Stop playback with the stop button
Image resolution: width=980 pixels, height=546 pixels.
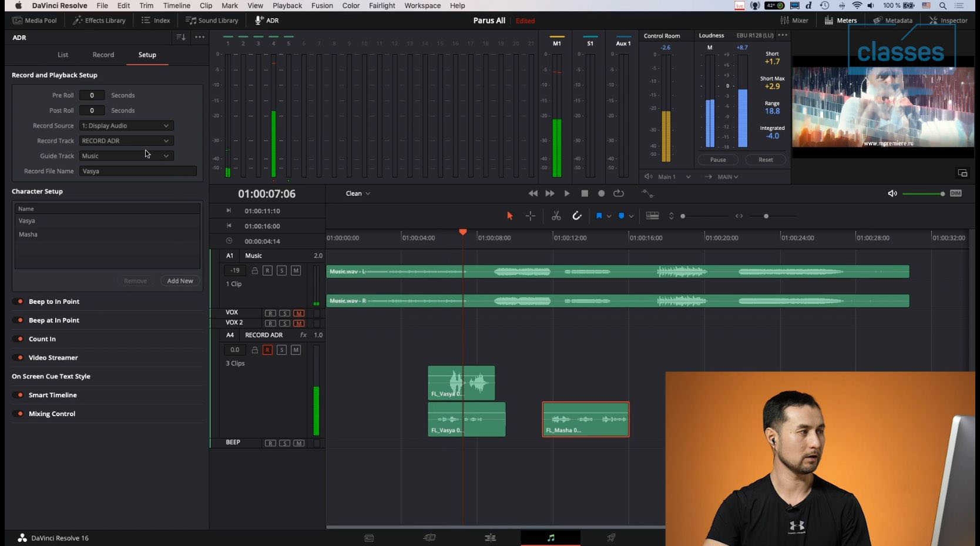(585, 193)
